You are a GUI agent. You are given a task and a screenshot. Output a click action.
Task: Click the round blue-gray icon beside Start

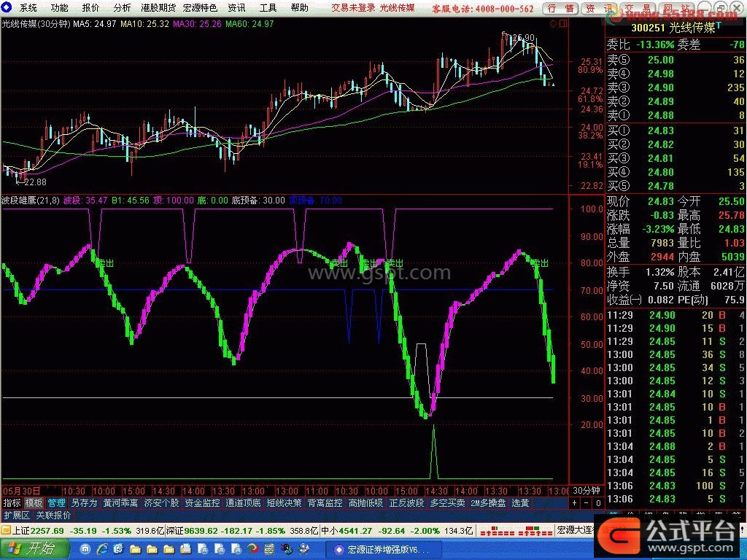(x=86, y=550)
